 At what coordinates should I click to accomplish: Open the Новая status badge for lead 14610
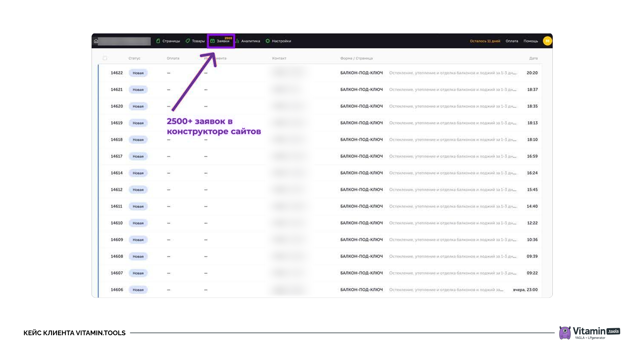click(x=138, y=223)
